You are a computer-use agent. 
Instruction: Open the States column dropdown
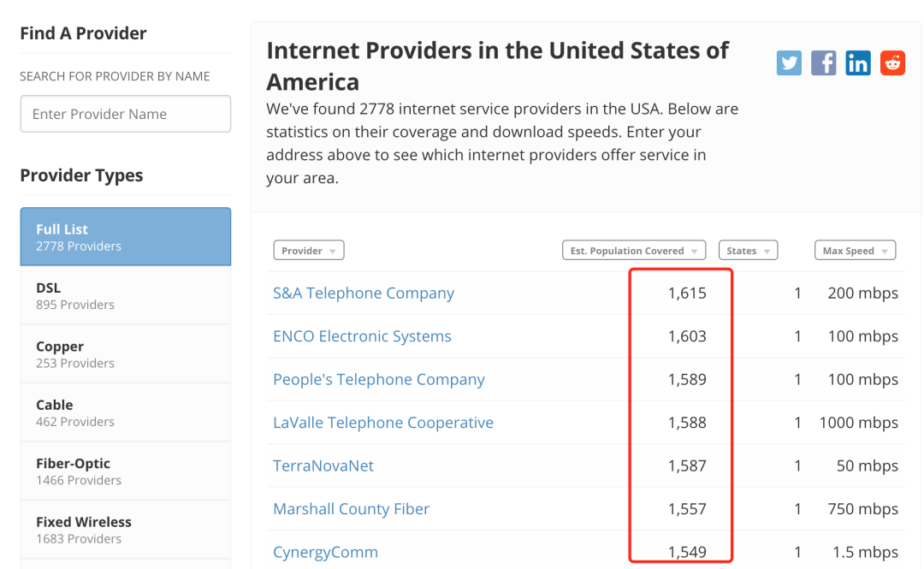[748, 251]
